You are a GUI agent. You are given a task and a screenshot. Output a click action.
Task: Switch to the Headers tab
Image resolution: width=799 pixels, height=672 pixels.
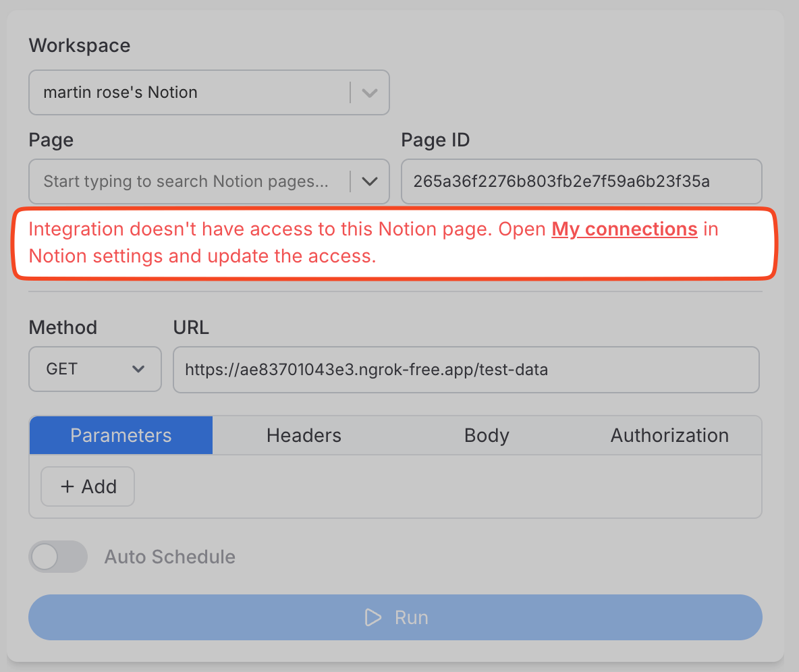point(304,435)
